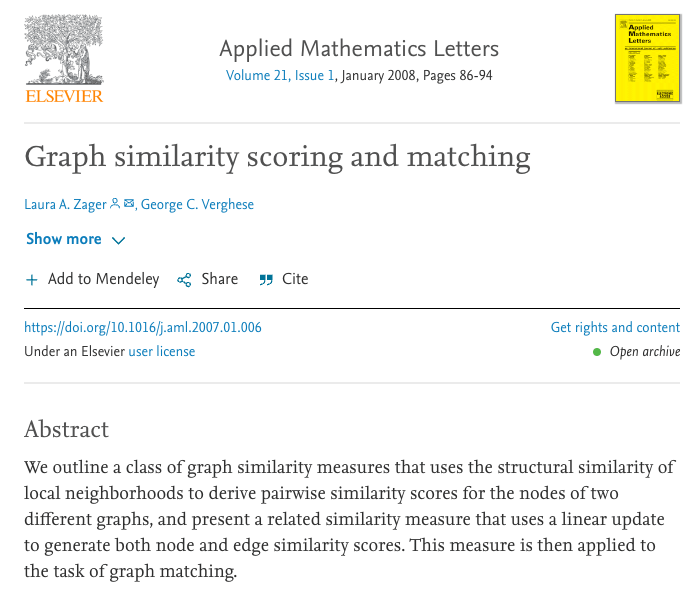The width and height of the screenshot is (699, 599).
Task: Click the green Open archive dot
Action: 597,352
